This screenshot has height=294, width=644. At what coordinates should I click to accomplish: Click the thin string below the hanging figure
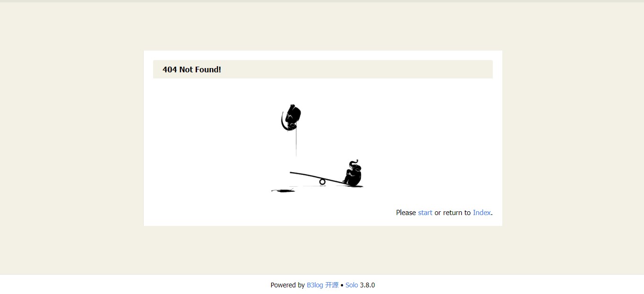click(x=296, y=144)
